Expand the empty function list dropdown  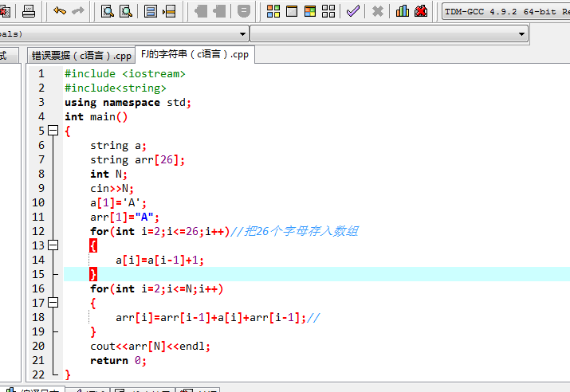(522, 34)
